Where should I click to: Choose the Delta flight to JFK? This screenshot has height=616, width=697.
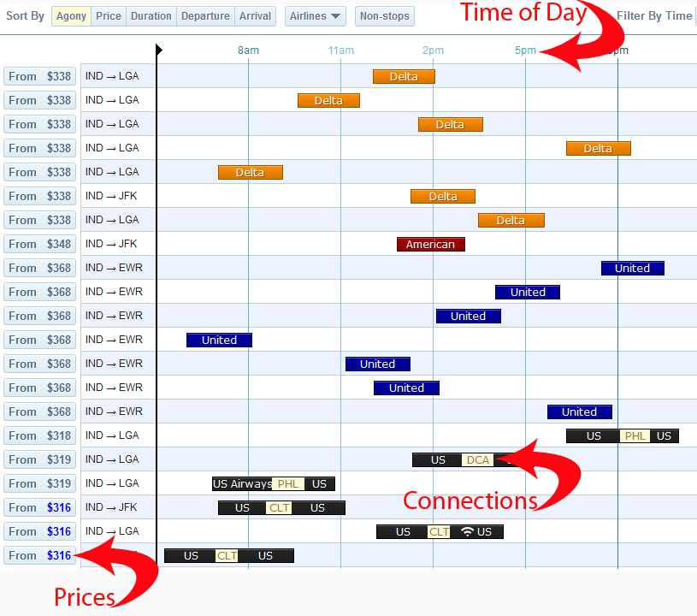click(442, 197)
